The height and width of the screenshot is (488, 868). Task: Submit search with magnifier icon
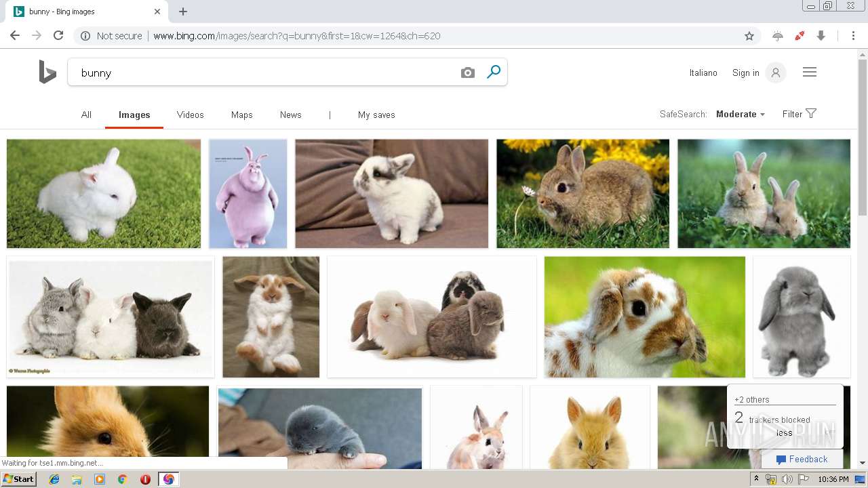(494, 72)
